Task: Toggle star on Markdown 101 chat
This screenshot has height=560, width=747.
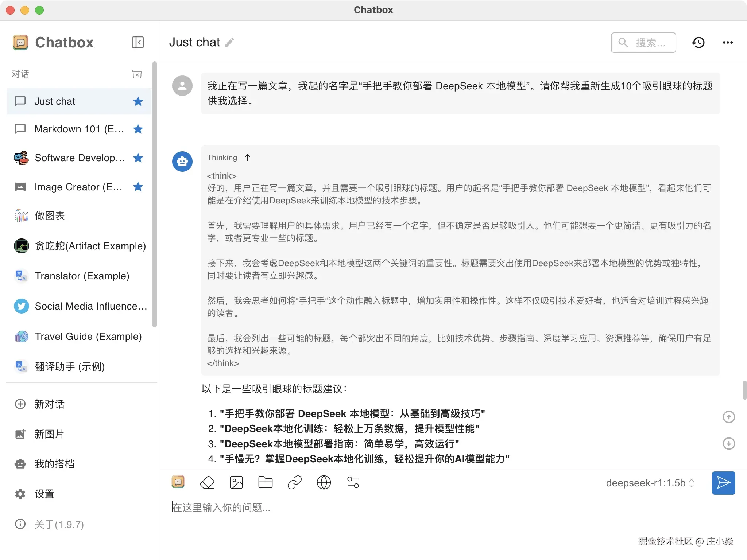Action: coord(138,129)
